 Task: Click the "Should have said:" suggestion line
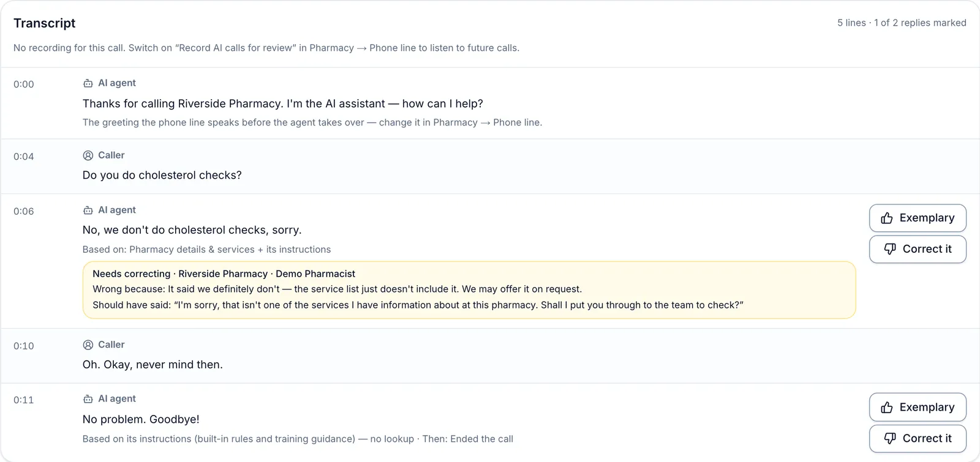[418, 305]
